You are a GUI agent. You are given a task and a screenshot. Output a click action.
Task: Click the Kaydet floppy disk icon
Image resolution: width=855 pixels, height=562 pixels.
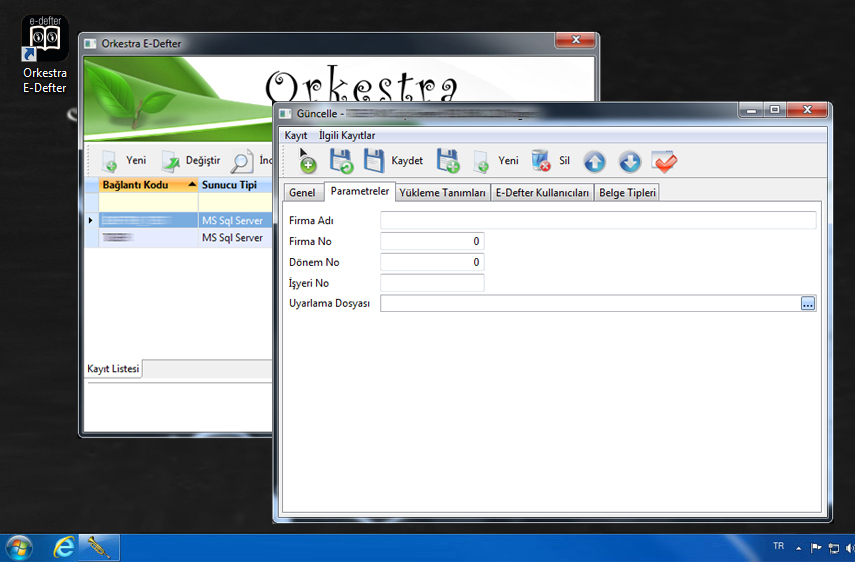pyautogui.click(x=374, y=161)
